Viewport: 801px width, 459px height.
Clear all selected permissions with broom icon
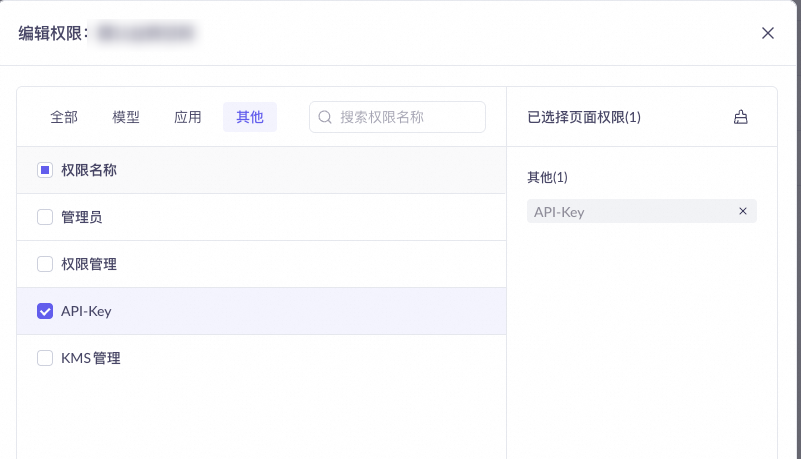(740, 117)
